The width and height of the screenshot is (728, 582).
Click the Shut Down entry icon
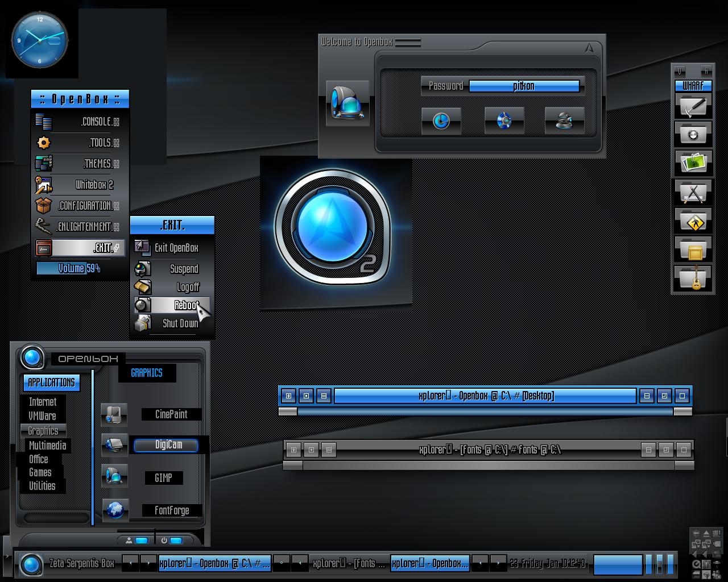[x=142, y=323]
